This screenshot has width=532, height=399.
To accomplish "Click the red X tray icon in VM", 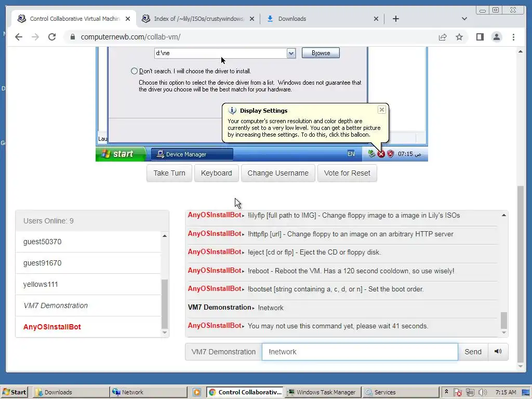I will coord(381,154).
